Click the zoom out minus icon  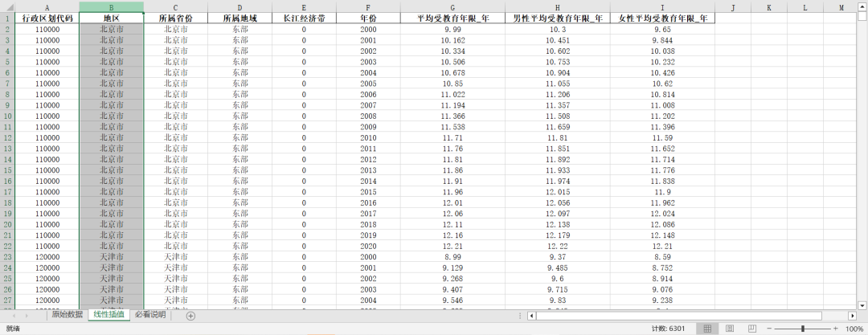click(x=769, y=329)
